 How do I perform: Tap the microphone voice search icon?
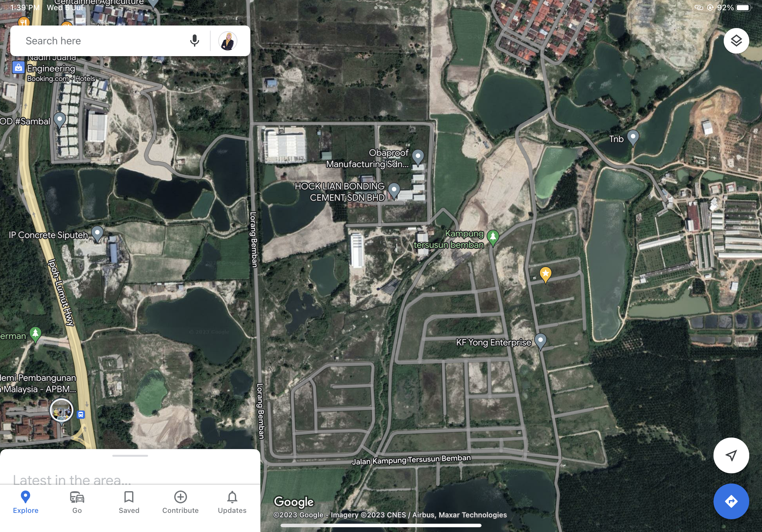pos(194,41)
